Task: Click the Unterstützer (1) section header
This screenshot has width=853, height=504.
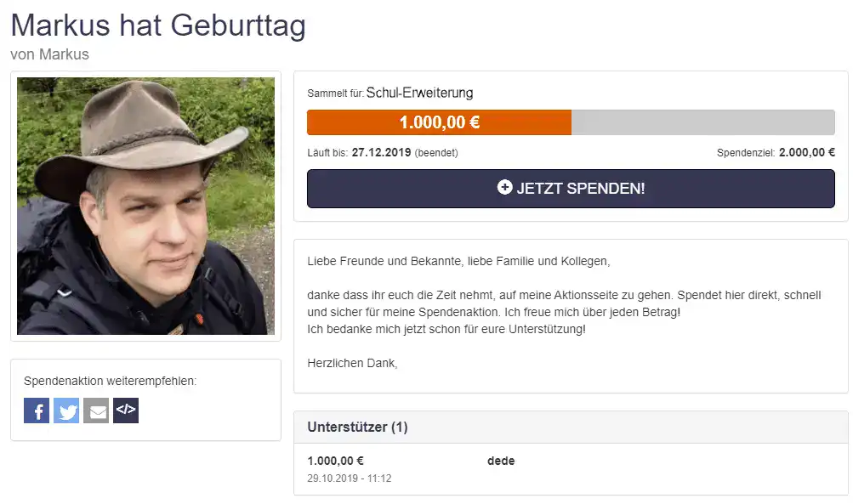Action: (357, 427)
